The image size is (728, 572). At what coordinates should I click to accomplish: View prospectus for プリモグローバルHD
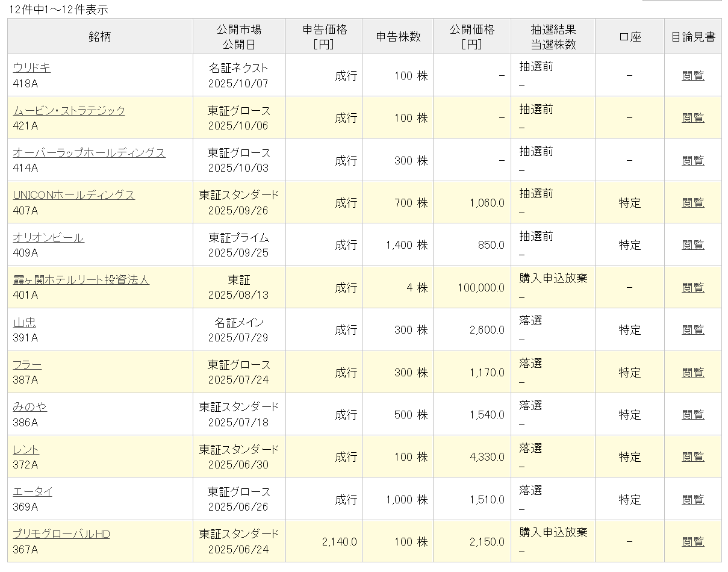(x=692, y=542)
